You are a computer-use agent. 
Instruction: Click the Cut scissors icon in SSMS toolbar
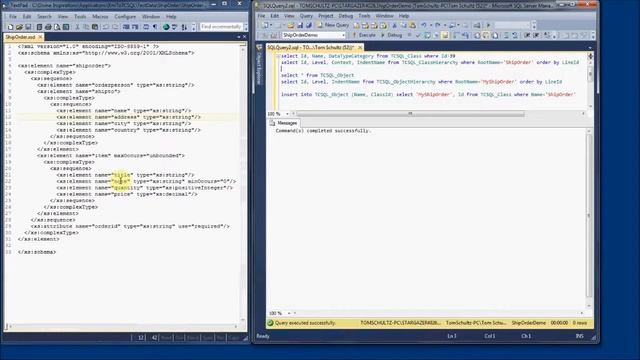(394, 25)
